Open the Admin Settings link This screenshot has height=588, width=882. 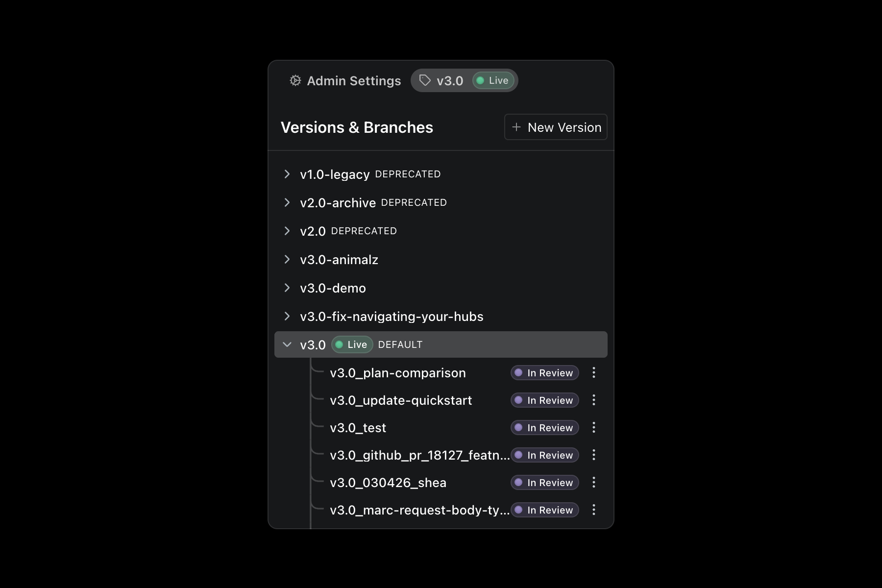pyautogui.click(x=353, y=81)
